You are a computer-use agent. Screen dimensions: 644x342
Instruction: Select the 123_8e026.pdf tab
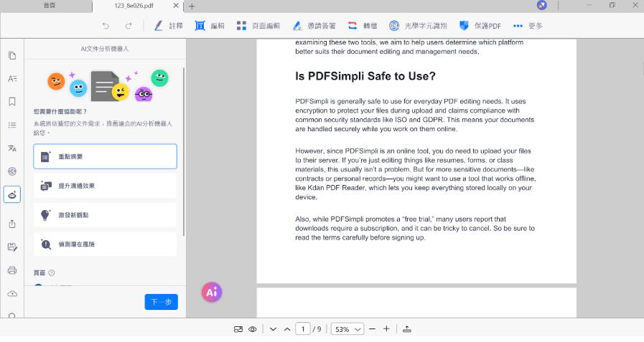(x=134, y=6)
